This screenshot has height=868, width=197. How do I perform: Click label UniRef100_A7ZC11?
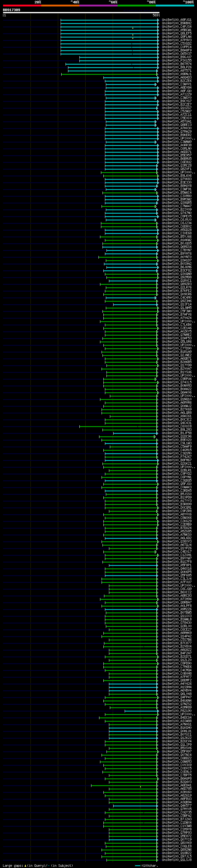click(176, 115)
